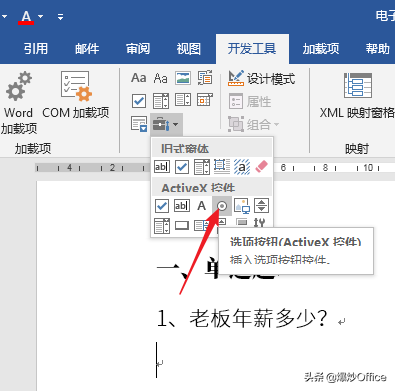Insert building block gallery content control
The width and height of the screenshot is (395, 391).
tap(205, 78)
